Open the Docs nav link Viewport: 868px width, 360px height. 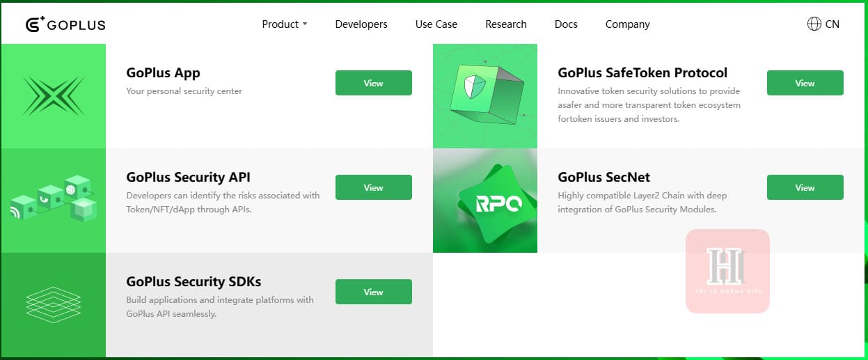click(566, 24)
